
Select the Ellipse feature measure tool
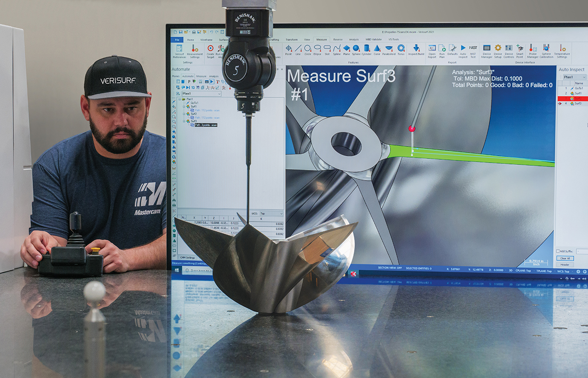317,50
